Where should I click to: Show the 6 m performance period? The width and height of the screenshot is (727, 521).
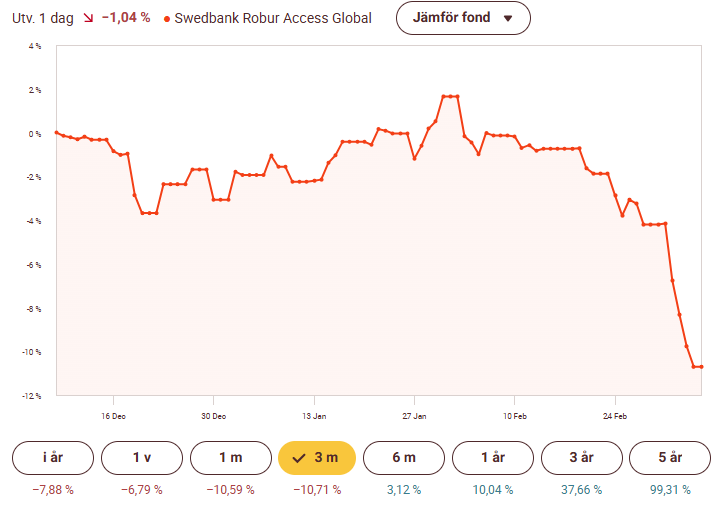(x=404, y=457)
